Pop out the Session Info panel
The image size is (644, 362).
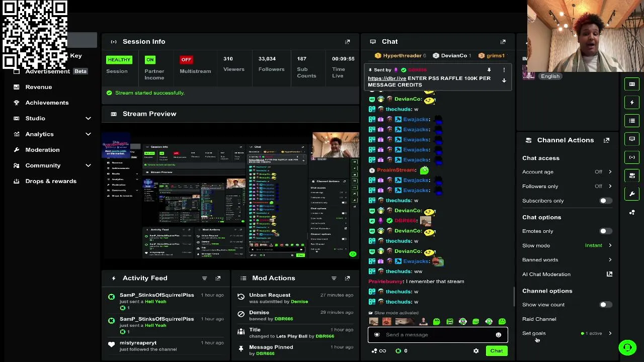click(x=347, y=42)
